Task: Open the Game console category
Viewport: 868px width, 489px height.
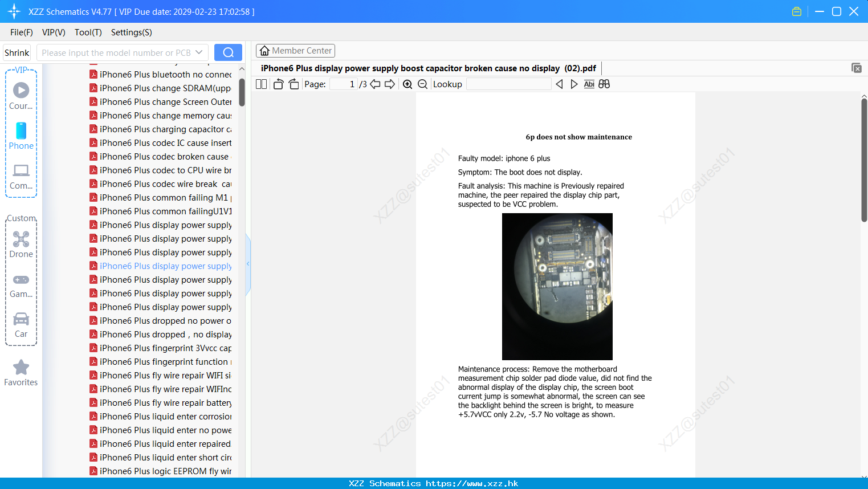Action: coord(21,285)
